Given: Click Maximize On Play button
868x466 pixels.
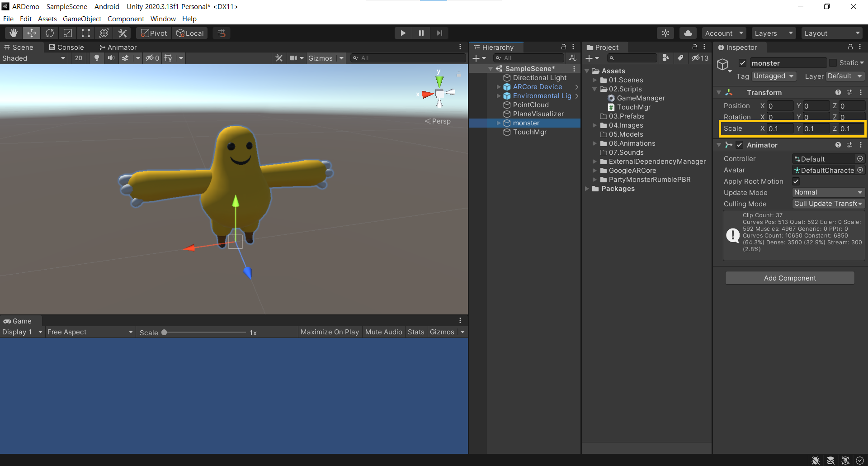Looking at the screenshot, I should [x=330, y=332].
